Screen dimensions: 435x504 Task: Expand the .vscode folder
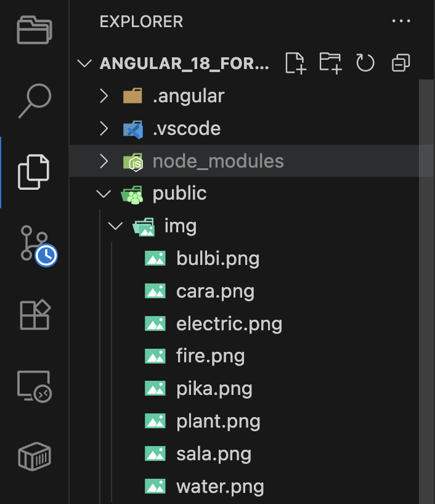tap(186, 129)
